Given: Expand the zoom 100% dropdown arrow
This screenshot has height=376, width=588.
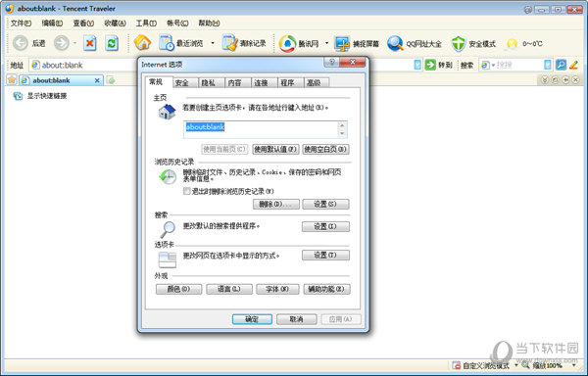Looking at the screenshot, I should [x=573, y=365].
